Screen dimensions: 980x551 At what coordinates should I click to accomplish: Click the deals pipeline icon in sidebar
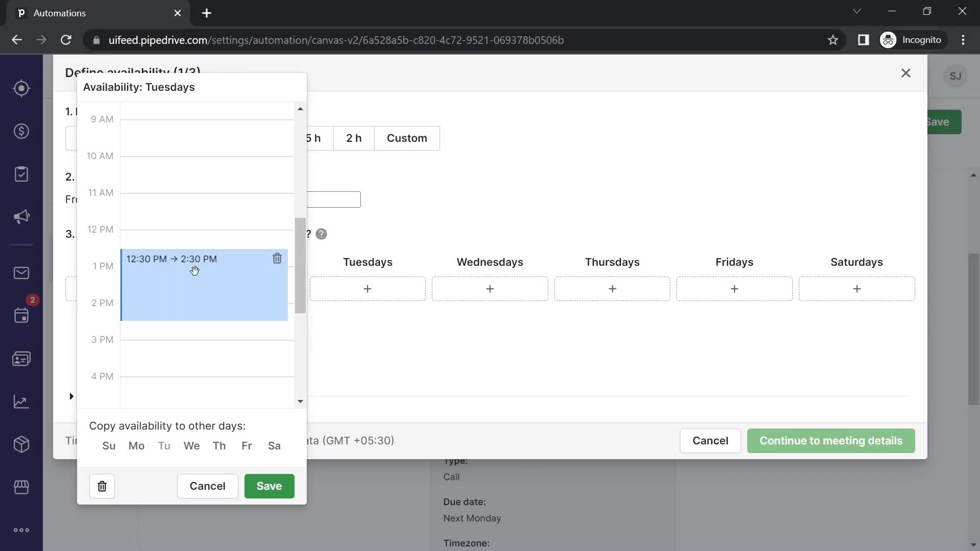click(21, 131)
